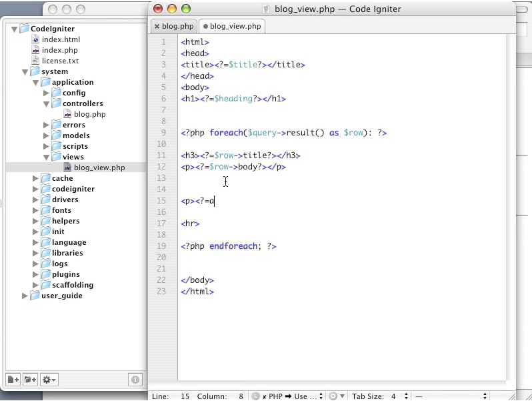Click the application folder icon
The image size is (532, 401).
[x=45, y=82]
